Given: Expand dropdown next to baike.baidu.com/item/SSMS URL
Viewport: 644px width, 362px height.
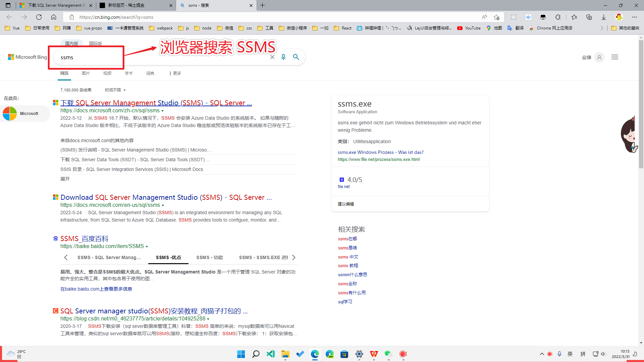Looking at the screenshot, I should (147, 247).
